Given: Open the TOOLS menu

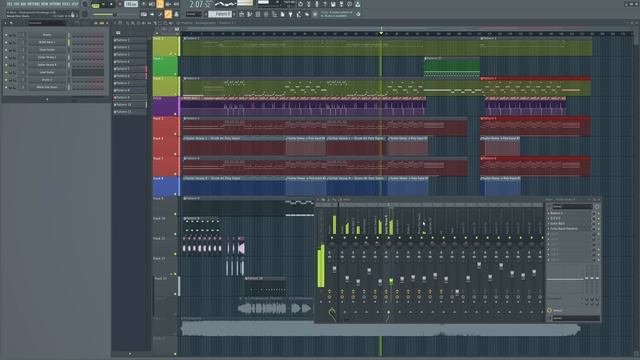Looking at the screenshot, I should point(66,4).
